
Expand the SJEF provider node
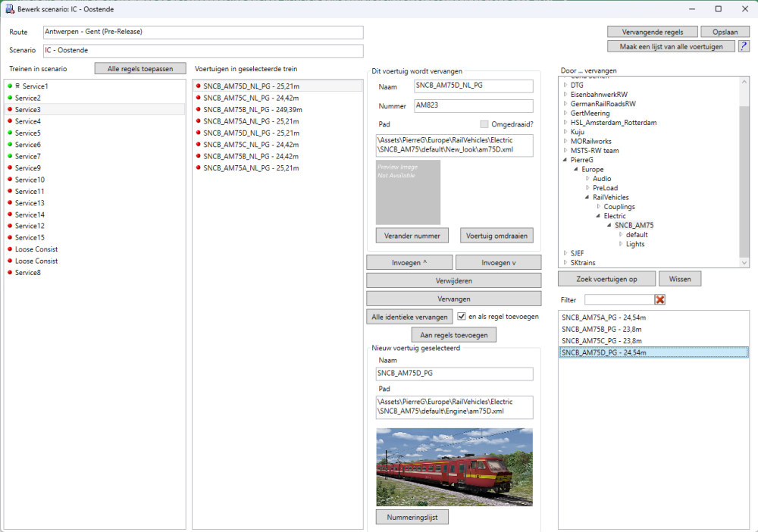pos(565,253)
